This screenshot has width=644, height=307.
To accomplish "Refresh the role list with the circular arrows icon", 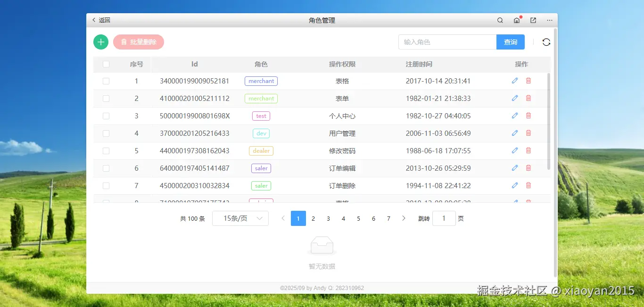I will [546, 42].
